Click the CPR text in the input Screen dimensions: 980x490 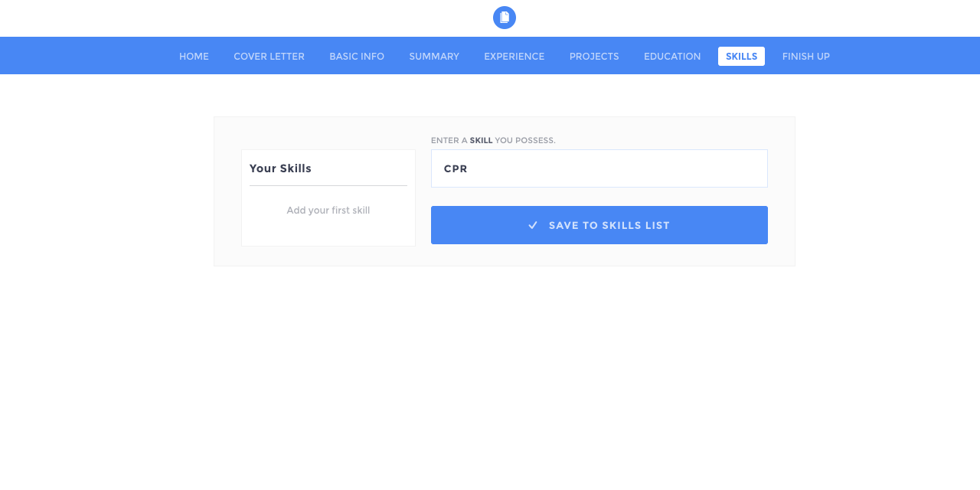coord(456,168)
